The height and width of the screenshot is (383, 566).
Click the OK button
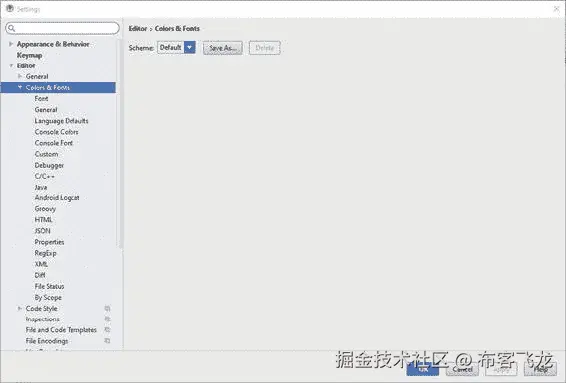point(423,369)
